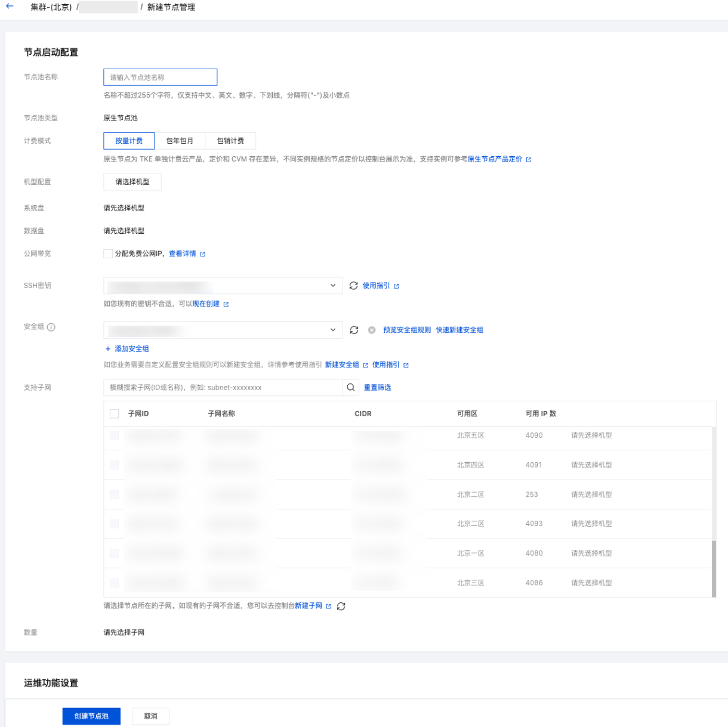
Task: Click the 可用区 column header
Action: coord(467,414)
